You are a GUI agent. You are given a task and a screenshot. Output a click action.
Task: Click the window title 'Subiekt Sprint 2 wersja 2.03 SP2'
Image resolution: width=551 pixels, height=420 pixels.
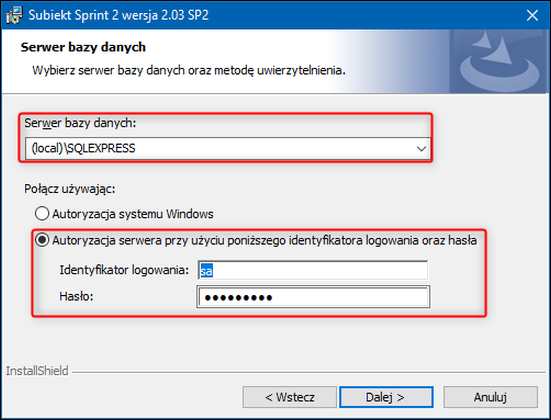click(x=118, y=15)
